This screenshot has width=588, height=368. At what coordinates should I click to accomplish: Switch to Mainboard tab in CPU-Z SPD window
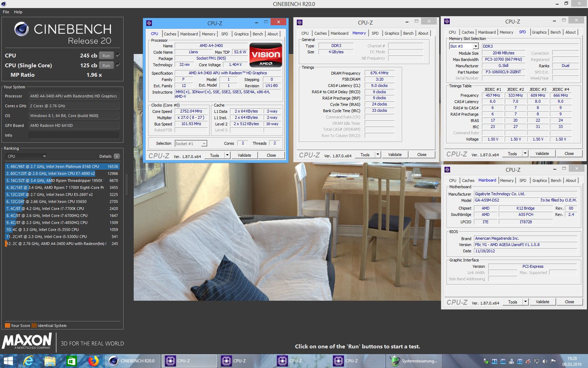[x=487, y=32]
